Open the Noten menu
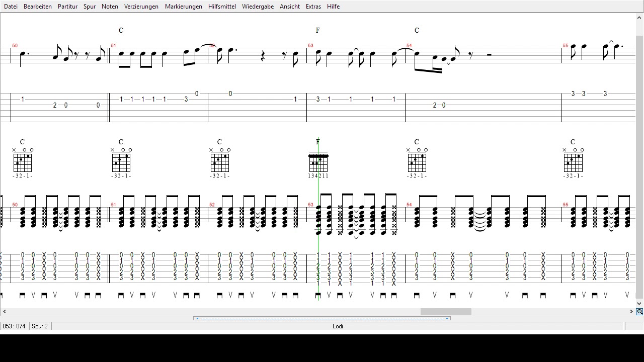 [x=110, y=7]
